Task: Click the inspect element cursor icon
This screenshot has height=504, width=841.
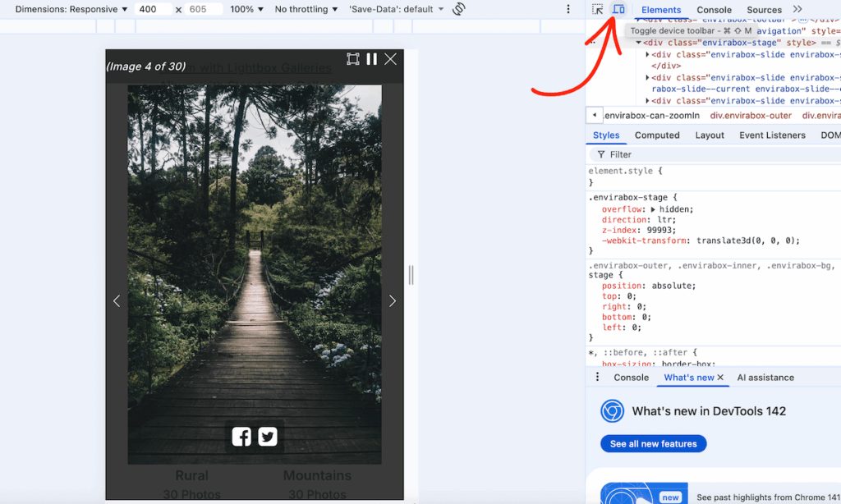Action: [x=598, y=10]
